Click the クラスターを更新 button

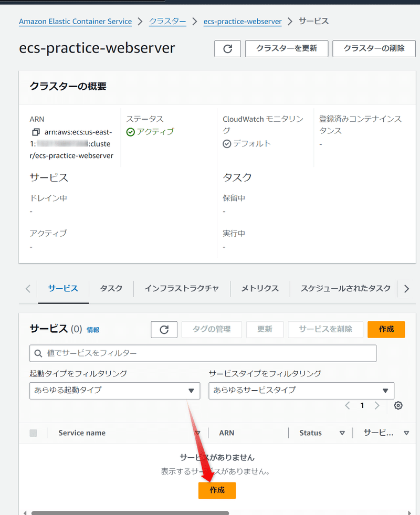[x=287, y=49]
